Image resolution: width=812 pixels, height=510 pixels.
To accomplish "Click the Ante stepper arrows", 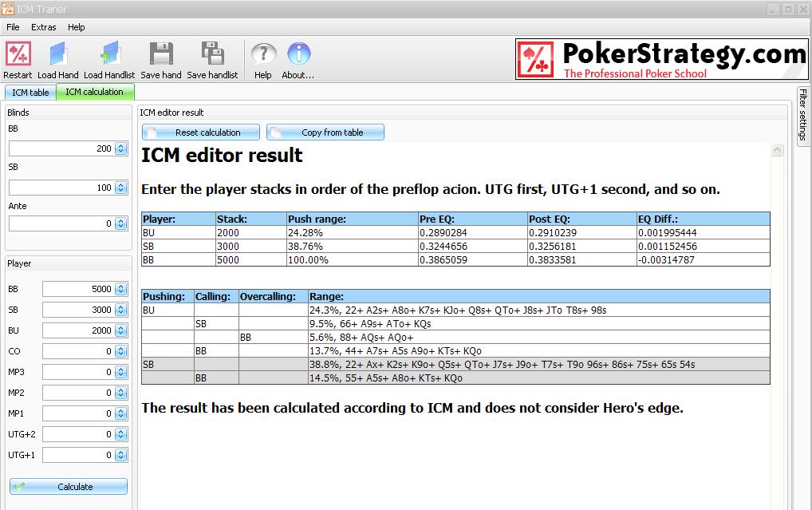I will pos(121,224).
